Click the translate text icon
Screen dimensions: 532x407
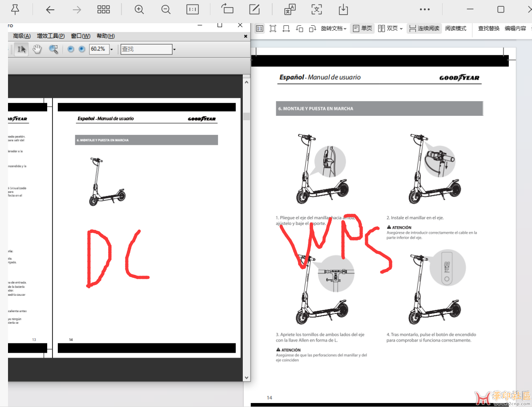tap(290, 9)
